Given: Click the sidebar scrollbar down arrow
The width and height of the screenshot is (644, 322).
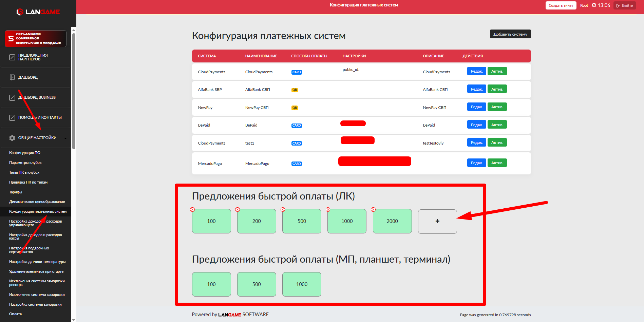Looking at the screenshot, I should [74, 320].
